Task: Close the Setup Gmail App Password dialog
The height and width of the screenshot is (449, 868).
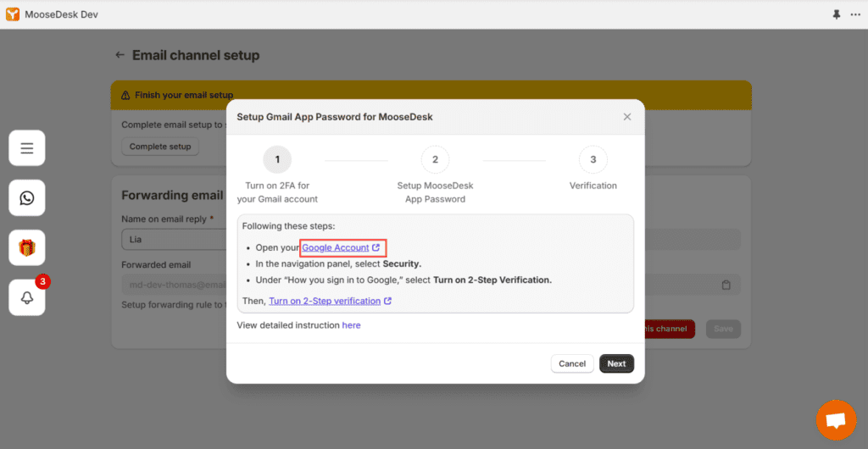Action: (627, 117)
